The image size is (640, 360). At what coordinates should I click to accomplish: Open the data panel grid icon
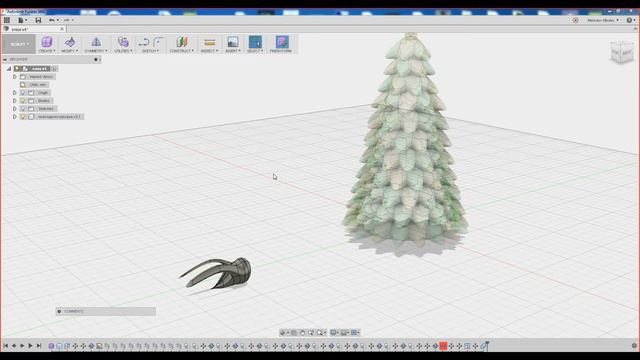click(7, 20)
